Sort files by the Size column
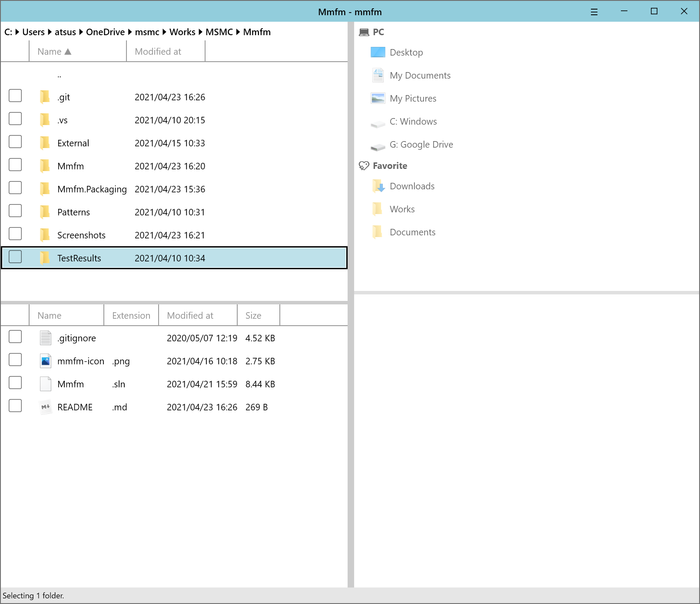This screenshot has height=604, width=700. click(x=253, y=316)
